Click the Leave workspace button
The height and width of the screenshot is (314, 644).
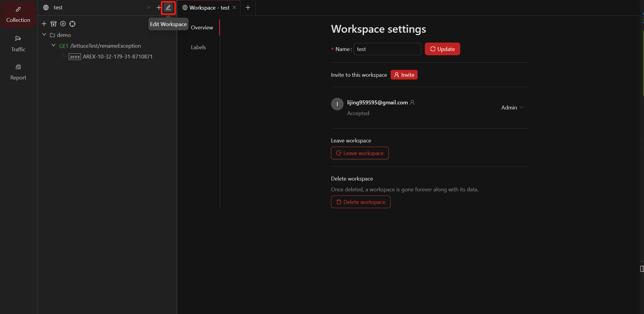pos(360,153)
